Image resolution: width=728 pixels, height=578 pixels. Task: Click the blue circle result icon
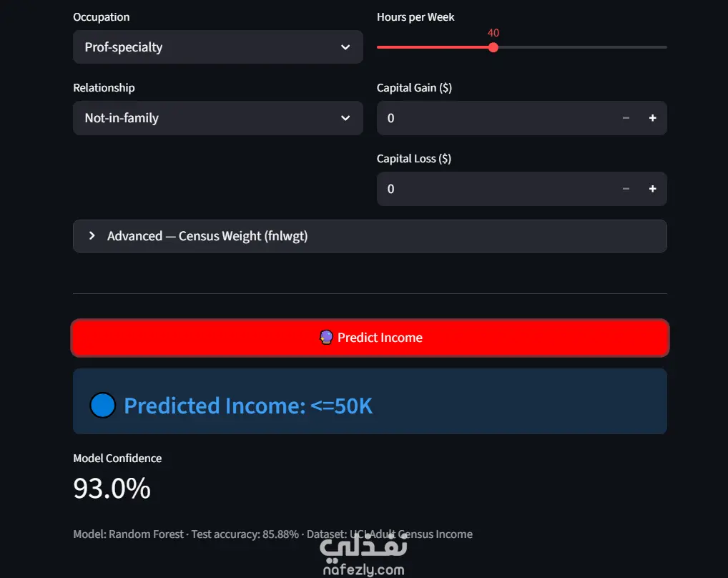[x=102, y=406]
